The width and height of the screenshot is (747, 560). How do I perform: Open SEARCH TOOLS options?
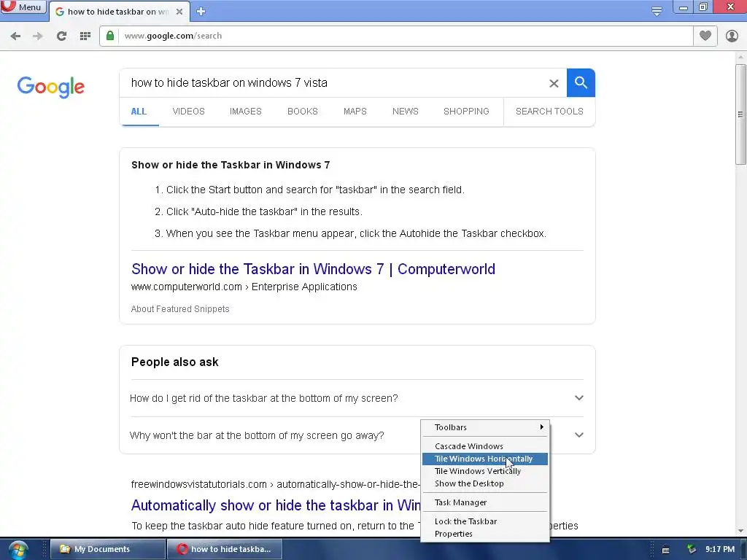pyautogui.click(x=549, y=112)
